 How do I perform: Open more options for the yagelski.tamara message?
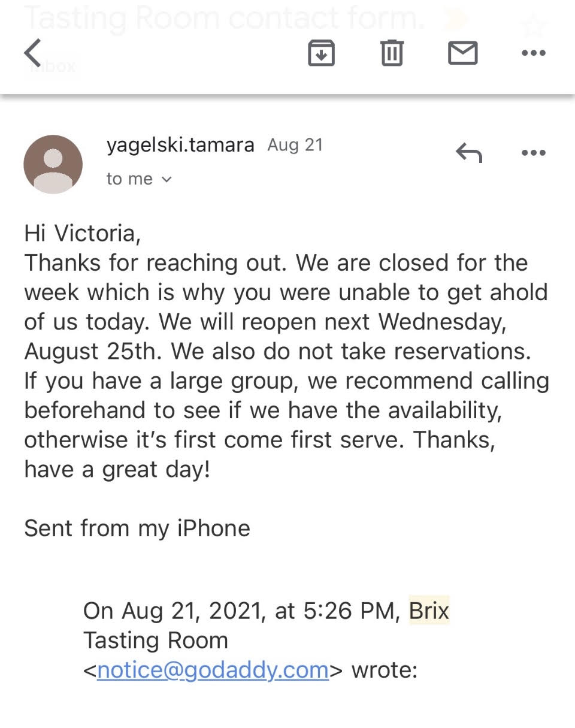(533, 153)
